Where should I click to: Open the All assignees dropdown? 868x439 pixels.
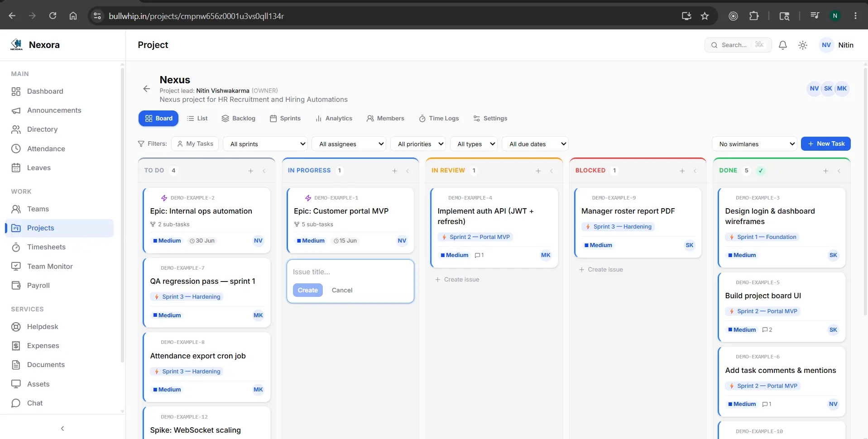coord(349,144)
